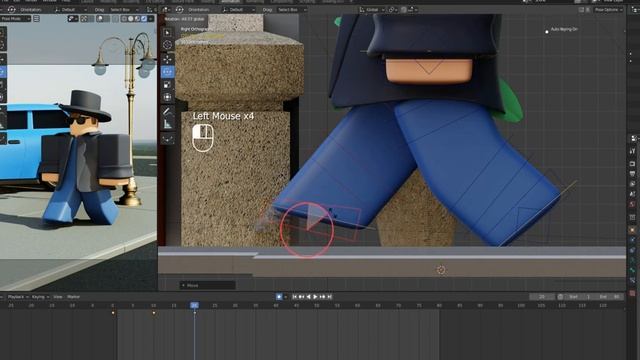Open the Tool properties tab on right sidebar
640x360 pixels.
(x=633, y=151)
